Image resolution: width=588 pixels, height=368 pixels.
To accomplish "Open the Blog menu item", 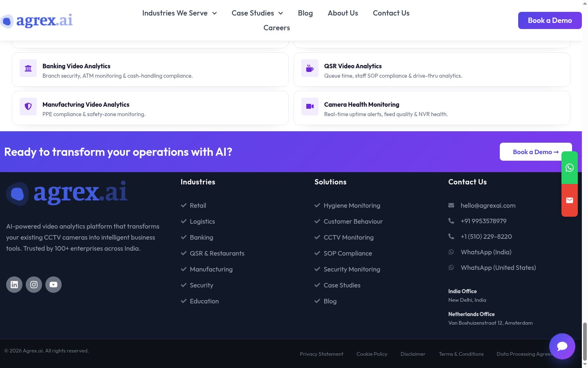I will 305,13.
